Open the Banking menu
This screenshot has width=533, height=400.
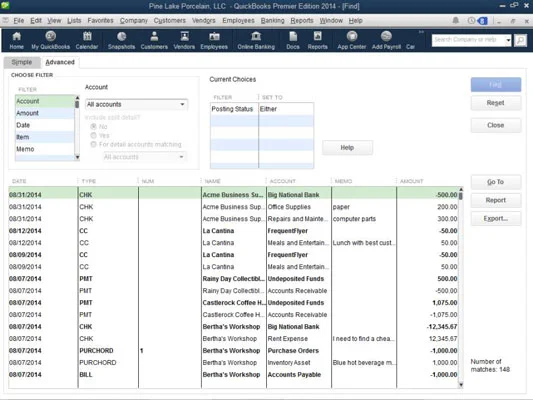click(x=273, y=21)
